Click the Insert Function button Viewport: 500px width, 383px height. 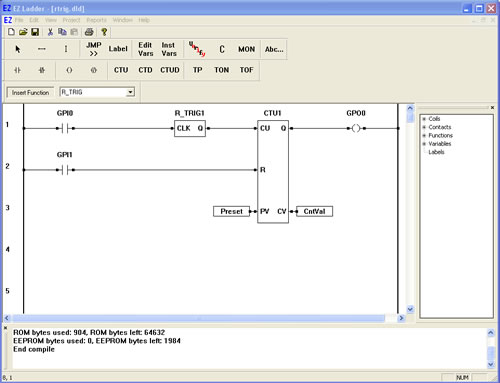(x=30, y=92)
